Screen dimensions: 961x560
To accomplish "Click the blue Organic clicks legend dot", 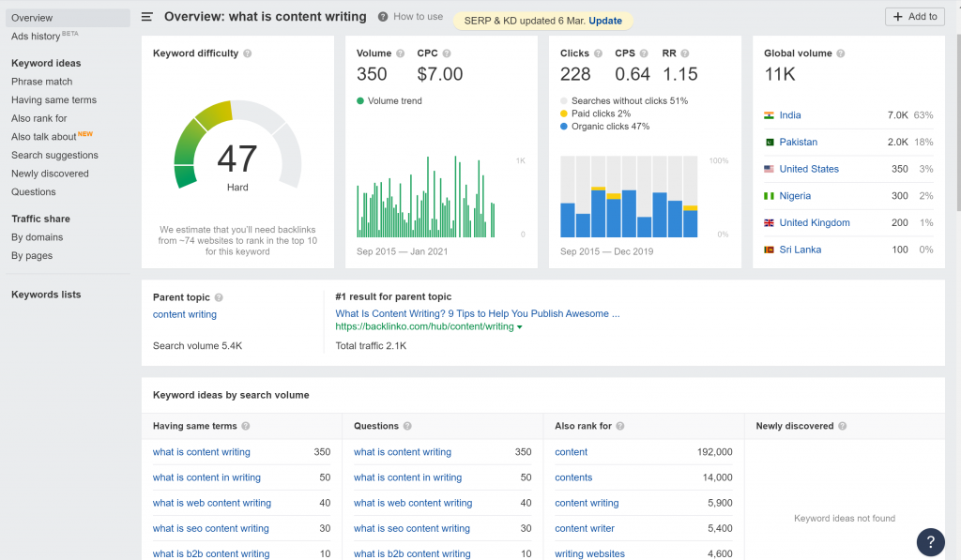I will pyautogui.click(x=564, y=127).
